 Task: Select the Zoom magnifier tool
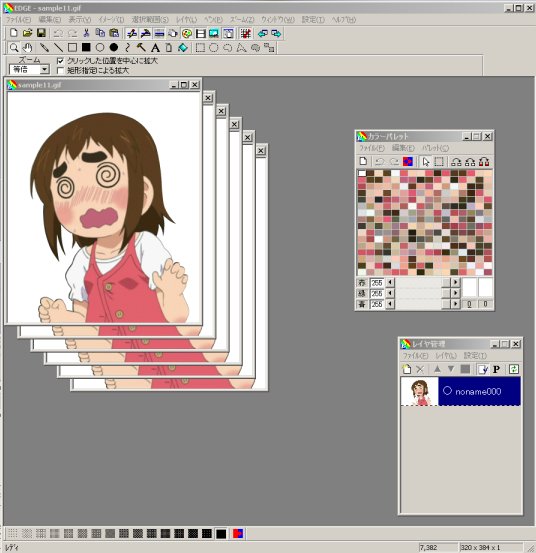14,48
